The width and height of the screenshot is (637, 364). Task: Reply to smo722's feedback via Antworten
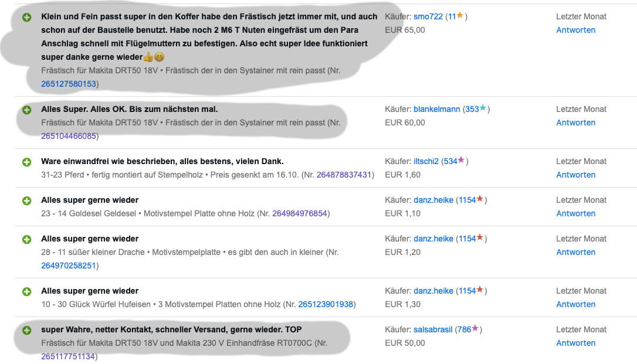click(575, 30)
